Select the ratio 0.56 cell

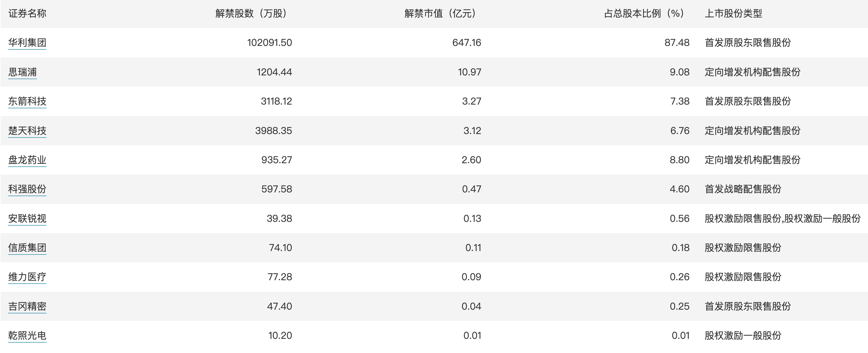coord(680,218)
